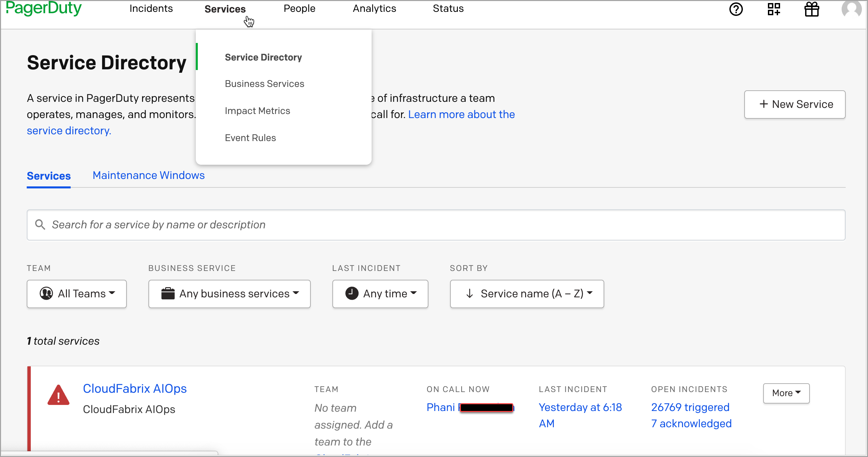The height and width of the screenshot is (457, 868).
Task: Click the red warning triangle for CloudFabrix AIOps
Action: [58, 395]
